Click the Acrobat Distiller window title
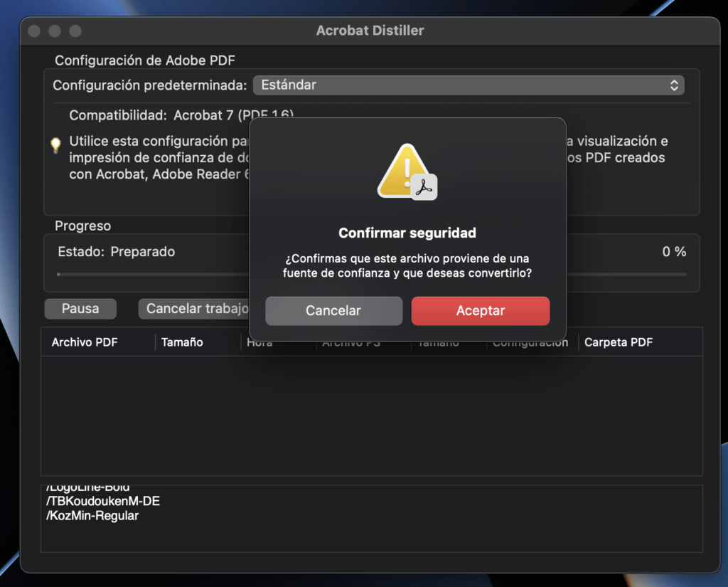 coord(370,30)
